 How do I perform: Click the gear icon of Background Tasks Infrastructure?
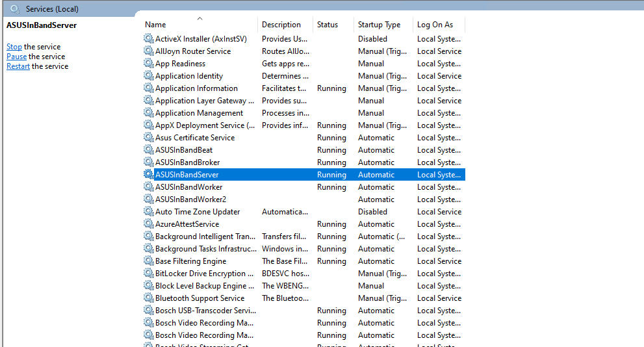pyautogui.click(x=148, y=248)
